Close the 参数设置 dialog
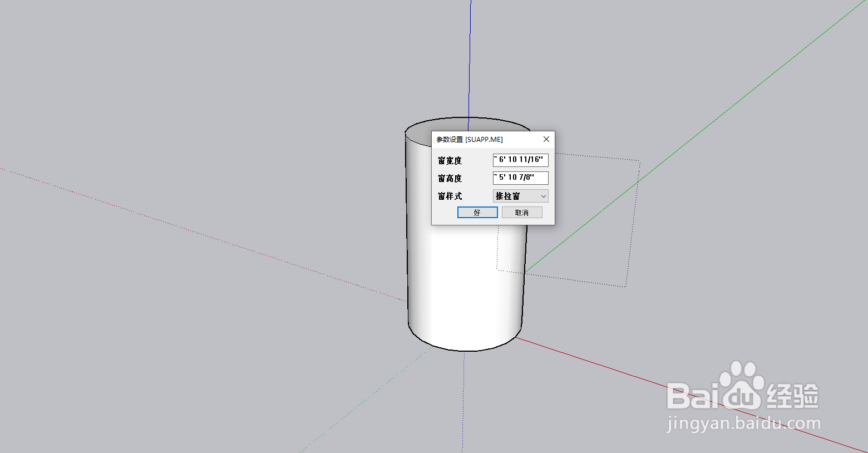868x453 pixels. [x=546, y=139]
